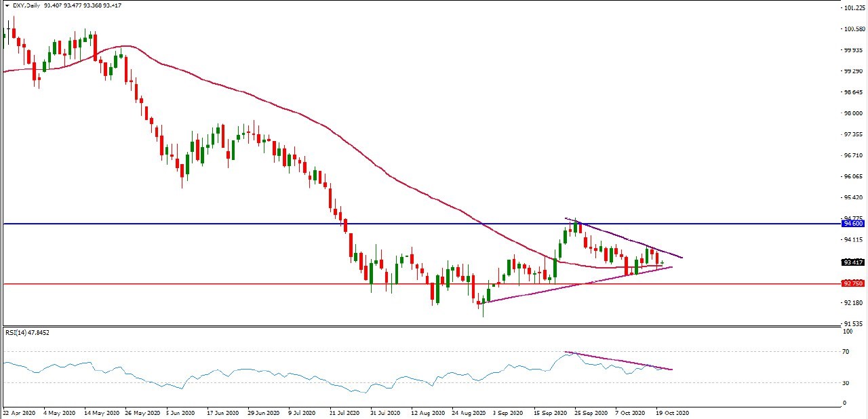Click the most recent candle on the chart

click(x=662, y=262)
